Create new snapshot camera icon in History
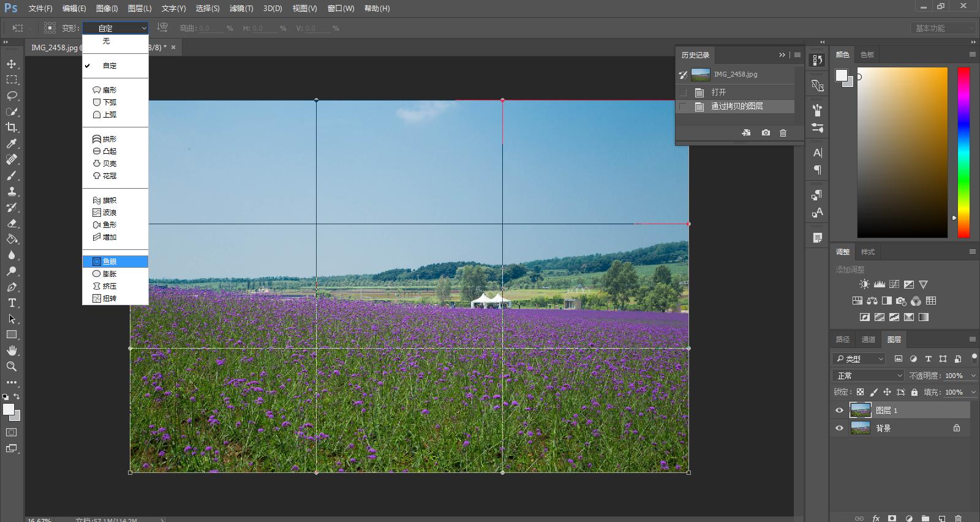The image size is (980, 522). pyautogui.click(x=766, y=133)
